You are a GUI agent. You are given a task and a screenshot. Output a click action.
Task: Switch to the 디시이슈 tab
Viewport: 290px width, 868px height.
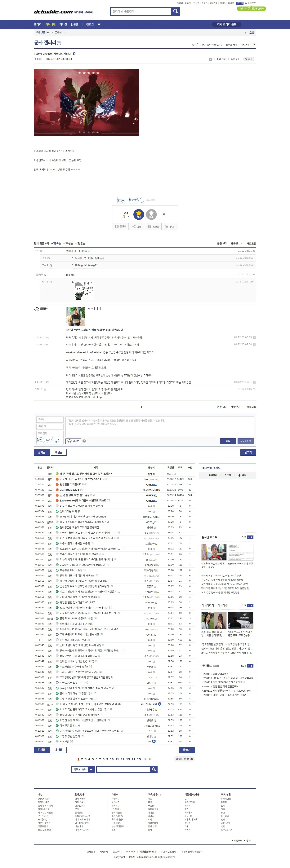223,606
